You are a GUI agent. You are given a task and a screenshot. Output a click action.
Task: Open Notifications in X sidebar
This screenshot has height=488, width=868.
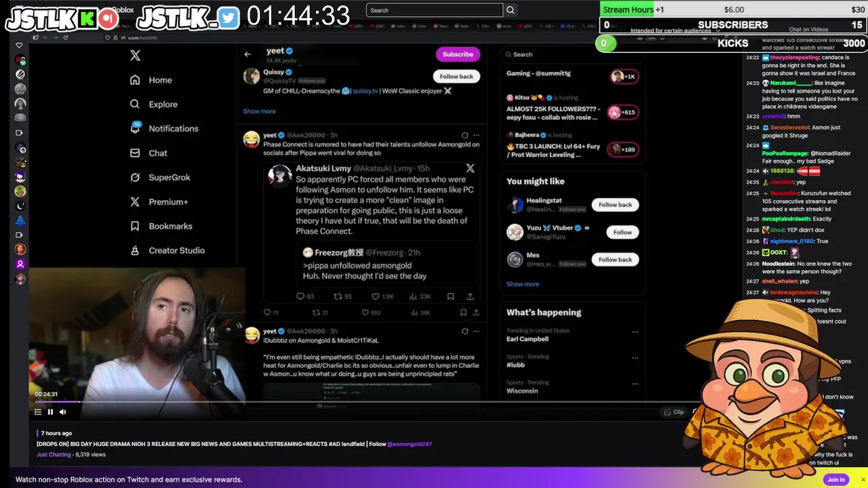[164, 129]
